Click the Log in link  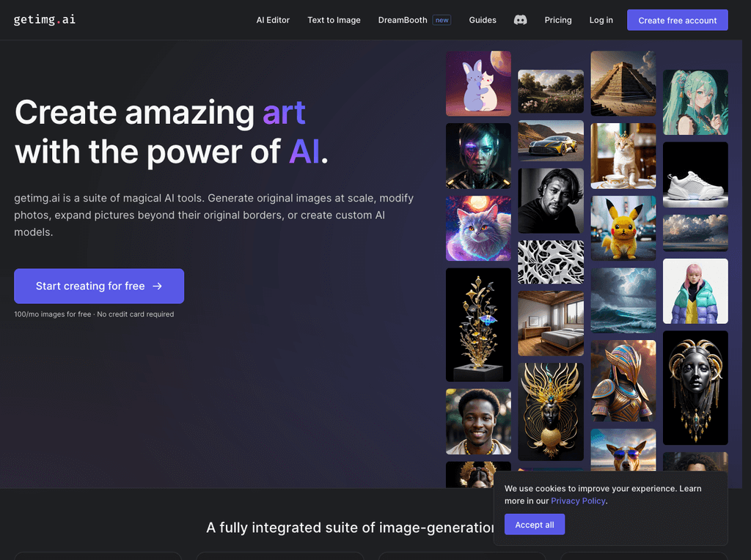point(601,20)
